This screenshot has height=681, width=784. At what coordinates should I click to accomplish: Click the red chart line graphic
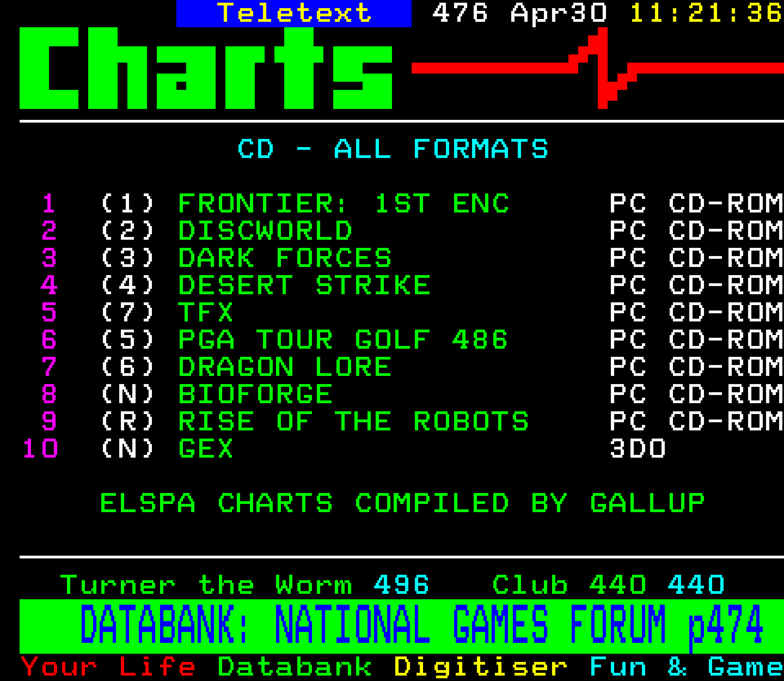point(598,68)
